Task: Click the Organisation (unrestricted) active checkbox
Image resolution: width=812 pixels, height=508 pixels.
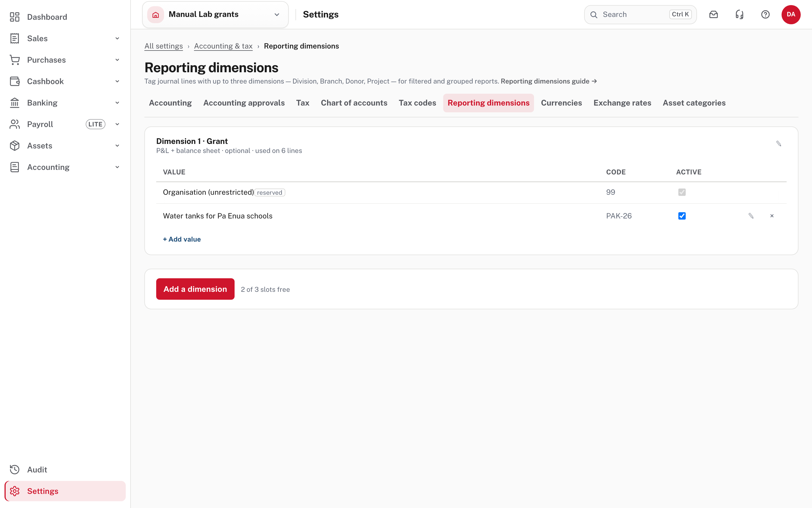Action: (x=682, y=192)
